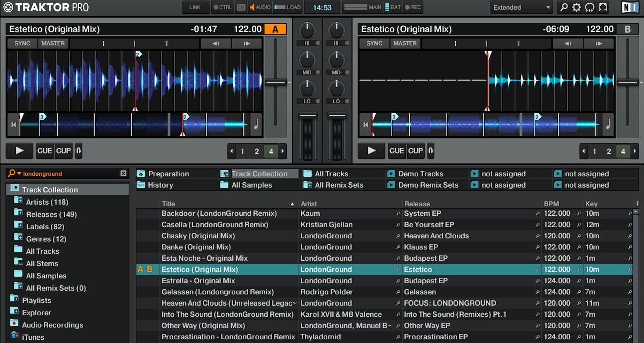Click the Demo Tracks favorite icon
This screenshot has width=644, height=343.
pos(391,174)
